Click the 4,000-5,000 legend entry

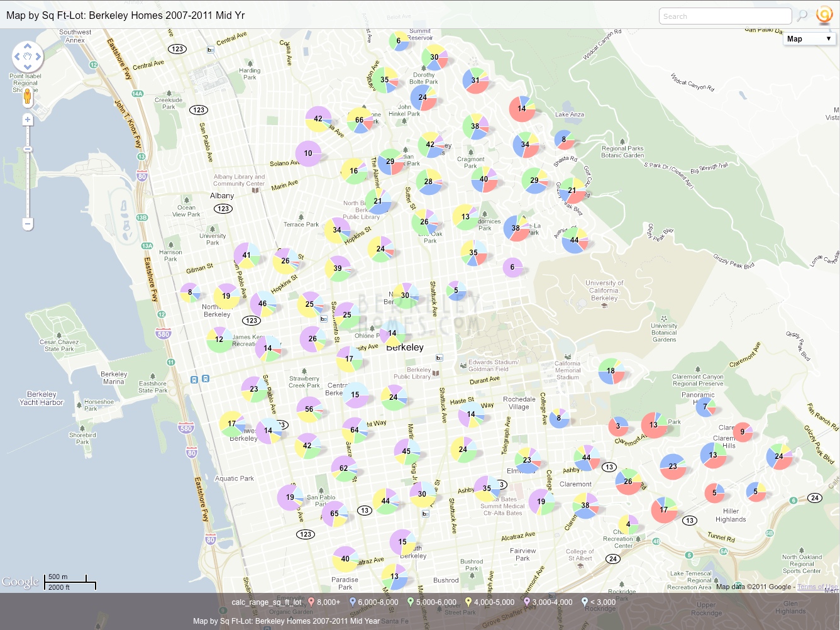pos(490,602)
